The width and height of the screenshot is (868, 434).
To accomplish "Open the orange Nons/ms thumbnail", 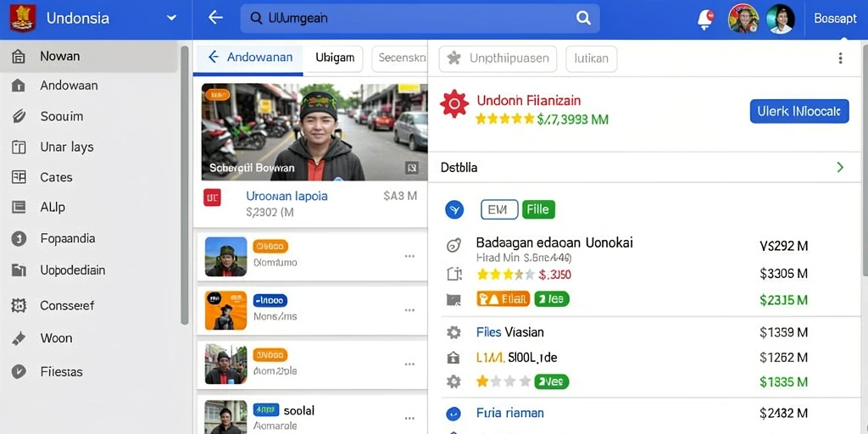I will point(225,310).
